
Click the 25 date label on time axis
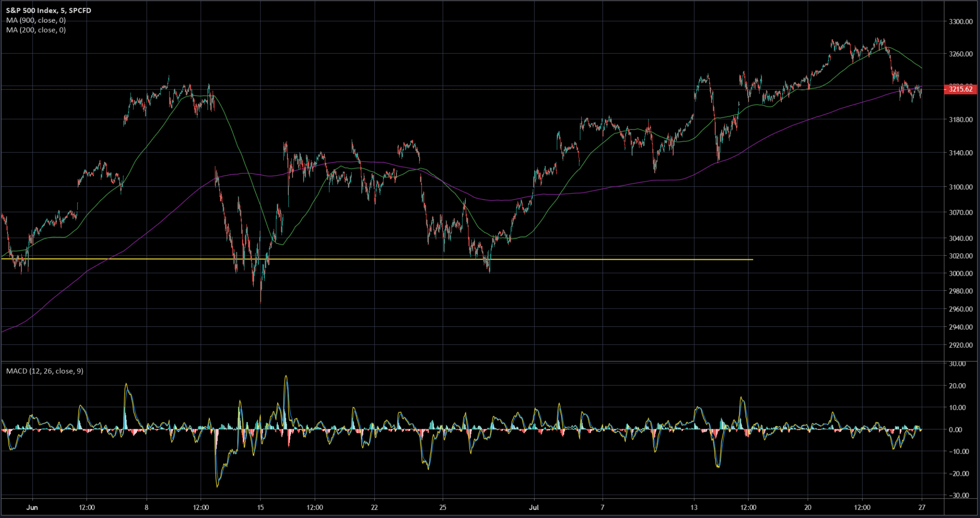pyautogui.click(x=443, y=507)
